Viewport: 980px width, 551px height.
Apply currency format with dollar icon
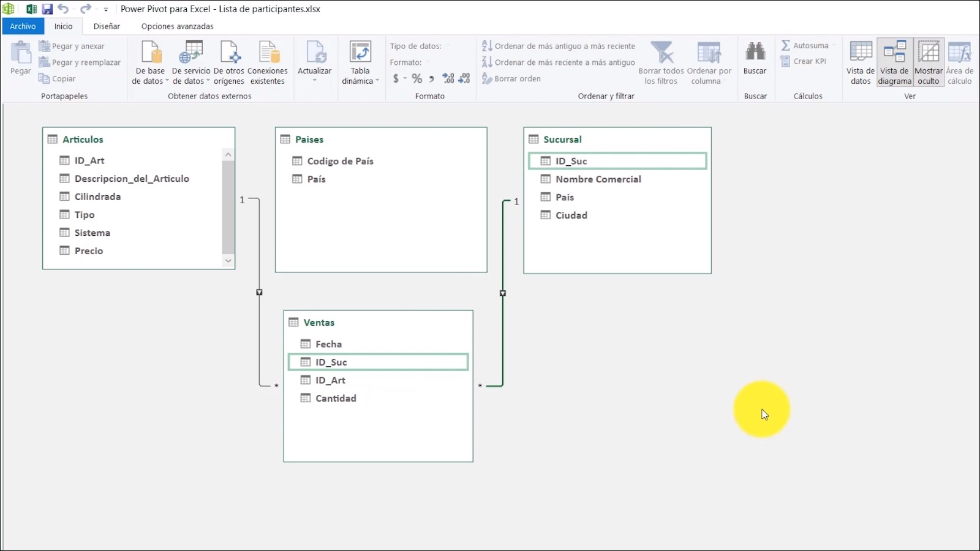pyautogui.click(x=396, y=78)
